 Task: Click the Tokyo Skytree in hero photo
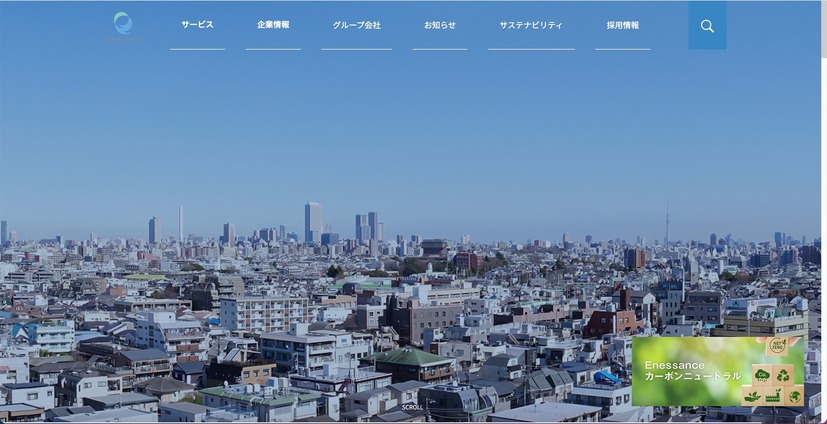[x=667, y=225]
